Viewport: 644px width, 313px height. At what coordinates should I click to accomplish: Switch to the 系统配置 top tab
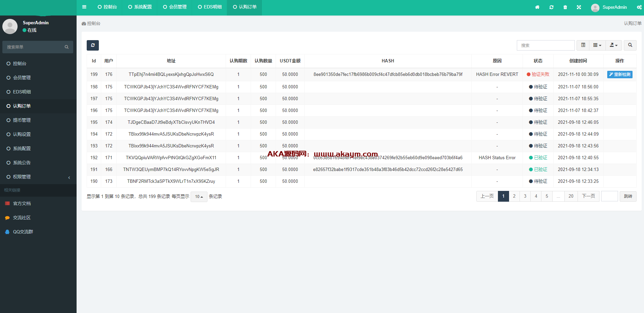140,7
